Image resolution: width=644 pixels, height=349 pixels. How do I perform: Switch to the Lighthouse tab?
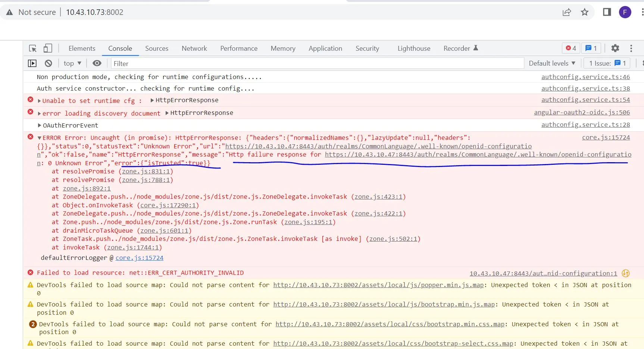pos(414,48)
